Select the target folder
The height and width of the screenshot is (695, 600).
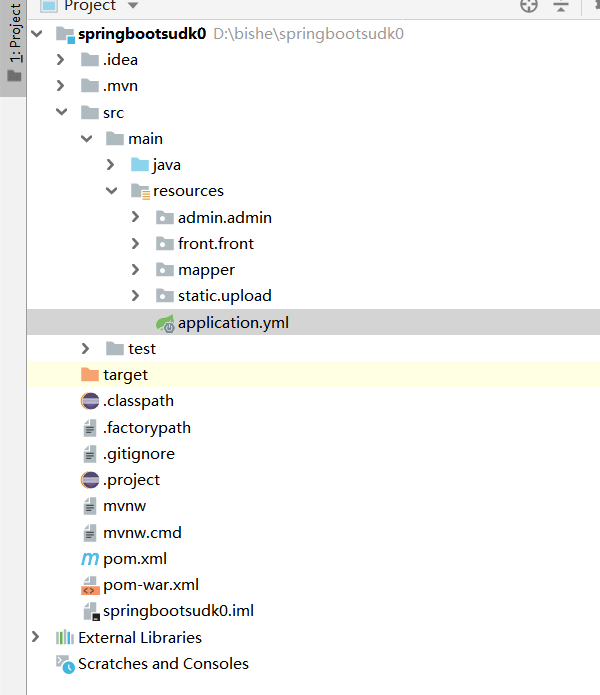[125, 375]
